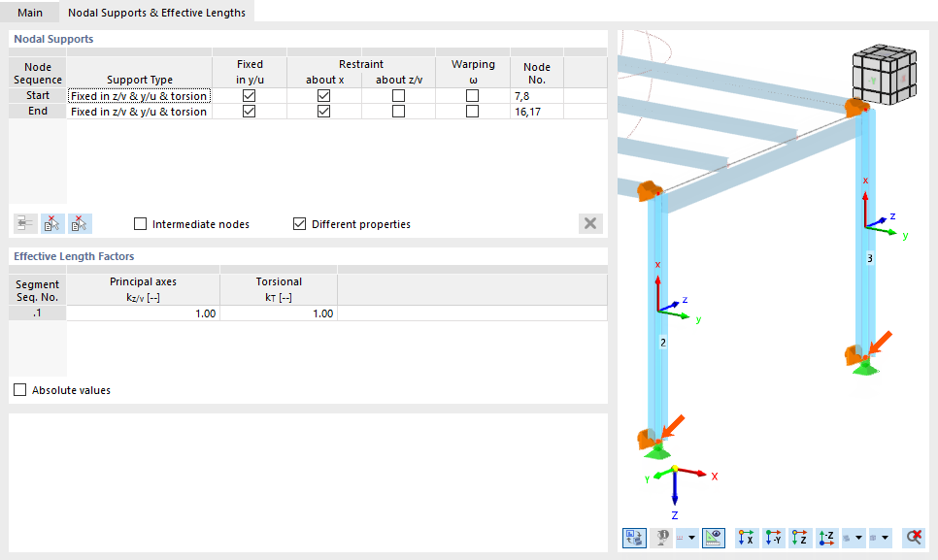938x560 pixels.
Task: Select the view in X direction icon
Action: (x=746, y=538)
